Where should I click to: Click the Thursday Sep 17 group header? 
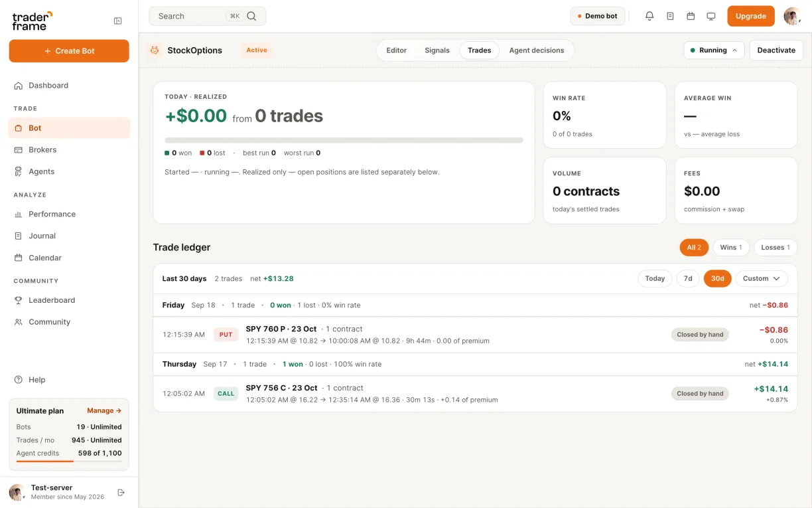pyautogui.click(x=475, y=365)
